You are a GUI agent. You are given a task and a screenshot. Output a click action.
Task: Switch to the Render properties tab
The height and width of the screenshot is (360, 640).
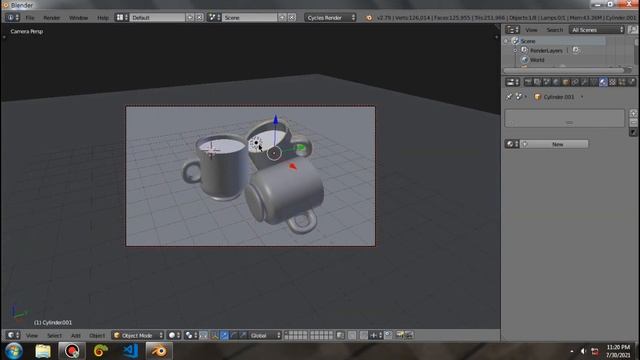pyautogui.click(x=528, y=82)
